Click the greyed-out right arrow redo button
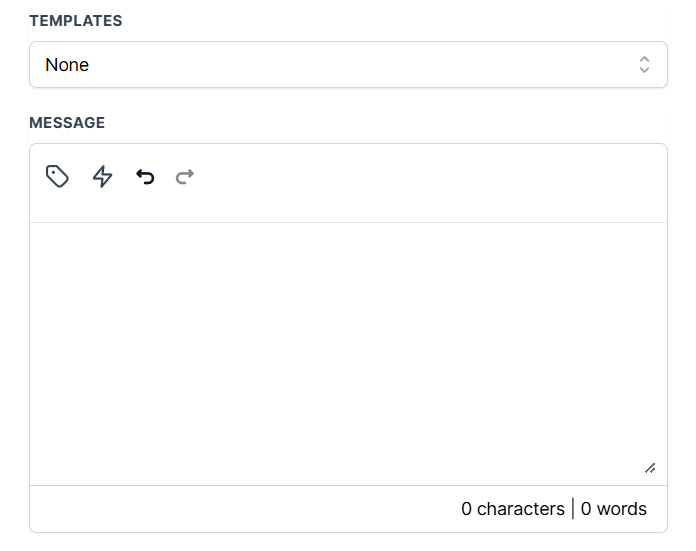 tap(185, 177)
